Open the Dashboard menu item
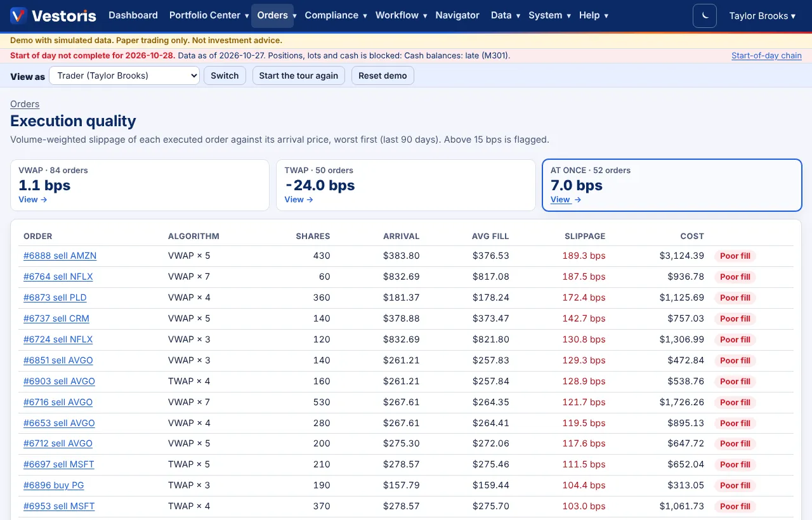 pyautogui.click(x=133, y=15)
